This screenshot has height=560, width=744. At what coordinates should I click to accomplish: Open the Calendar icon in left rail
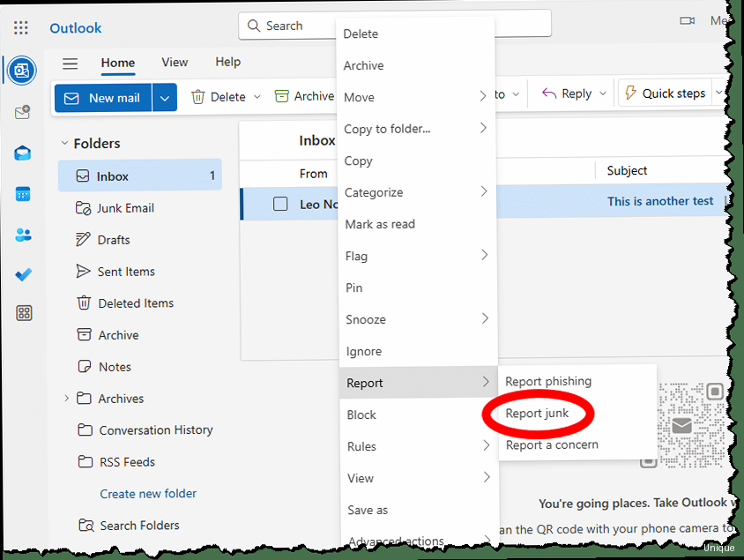23,193
